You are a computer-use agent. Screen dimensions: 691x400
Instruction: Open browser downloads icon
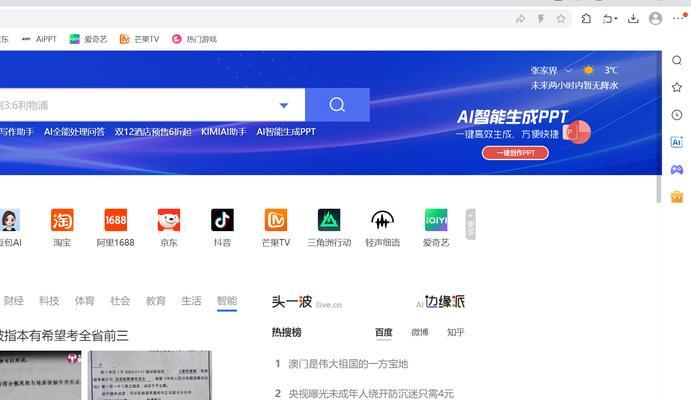click(x=633, y=19)
